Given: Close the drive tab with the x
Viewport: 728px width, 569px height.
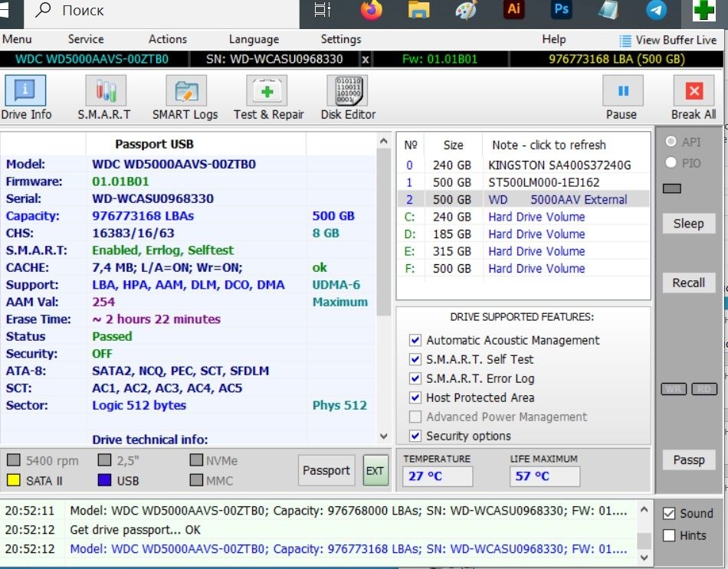Looking at the screenshot, I should coord(366,60).
